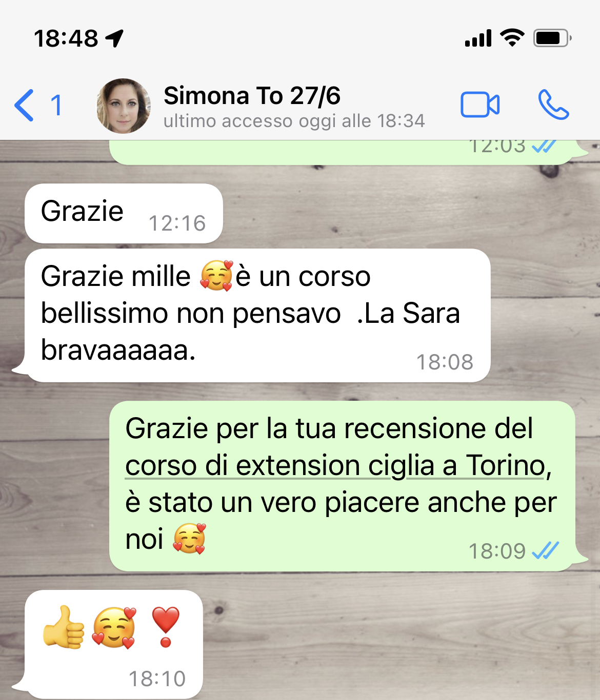
Task: Open contact info for Simona To 27/6
Action: point(252,96)
